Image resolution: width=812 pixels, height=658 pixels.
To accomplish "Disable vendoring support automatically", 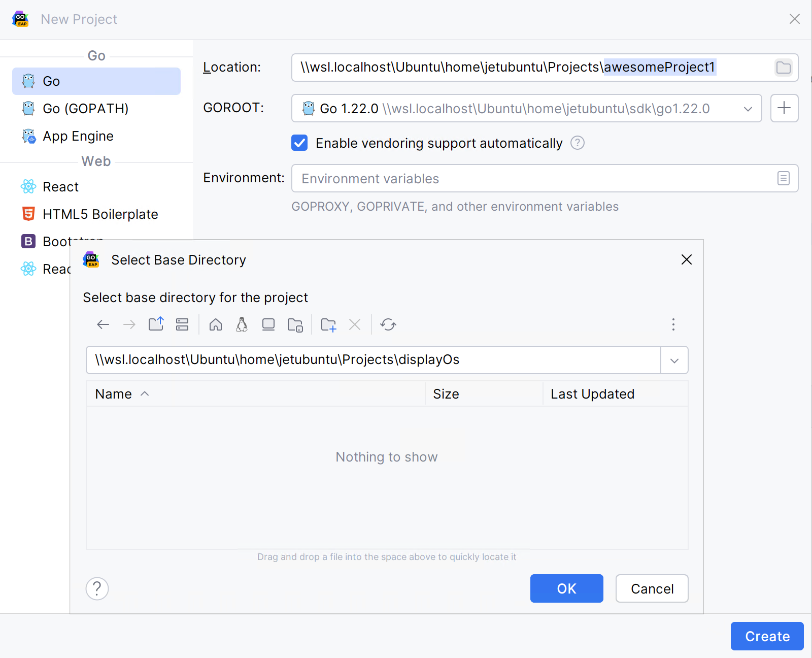I will click(x=299, y=143).
